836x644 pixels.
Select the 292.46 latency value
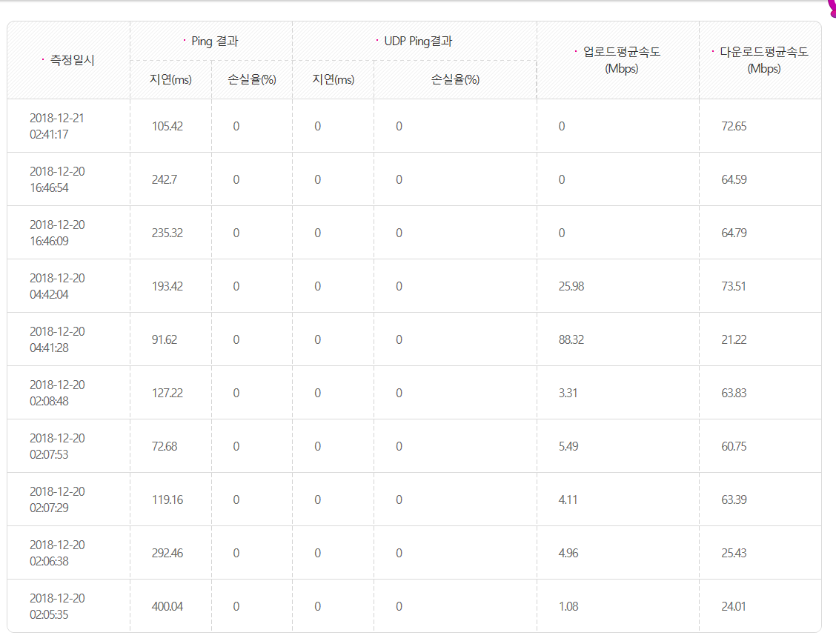[x=167, y=553]
